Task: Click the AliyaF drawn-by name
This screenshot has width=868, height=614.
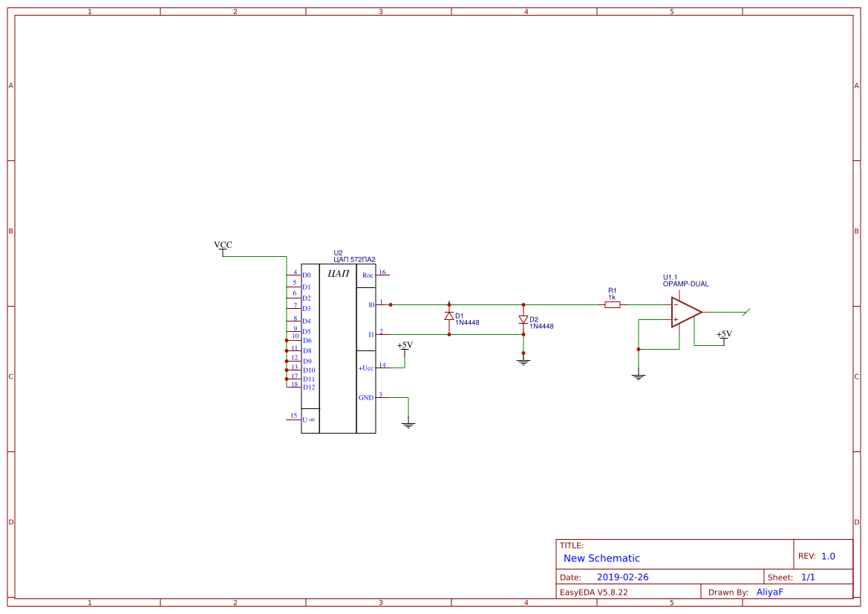Action: [770, 592]
